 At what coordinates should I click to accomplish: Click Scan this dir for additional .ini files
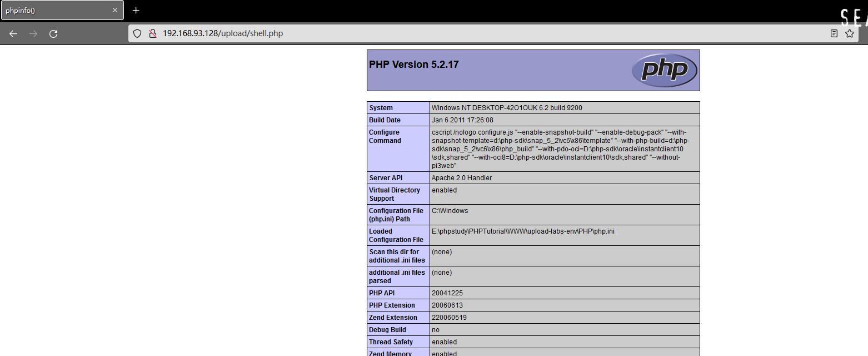click(x=397, y=256)
